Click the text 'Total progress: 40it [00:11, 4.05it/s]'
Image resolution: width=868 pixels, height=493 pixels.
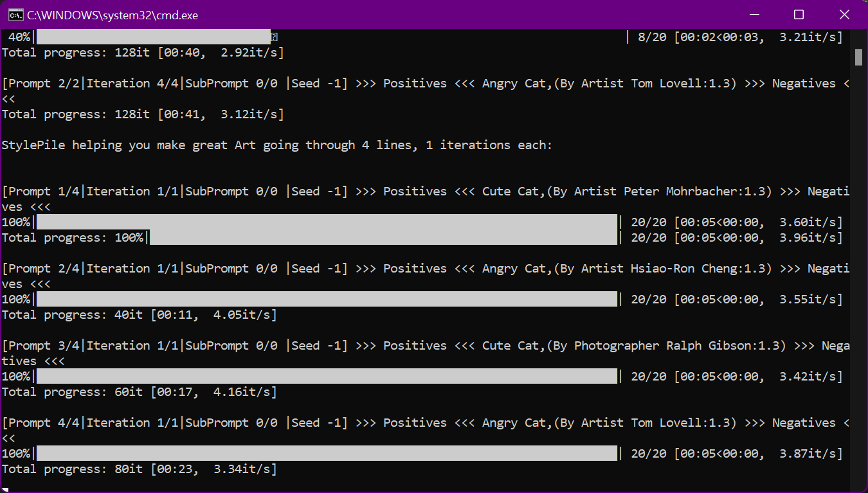(140, 314)
